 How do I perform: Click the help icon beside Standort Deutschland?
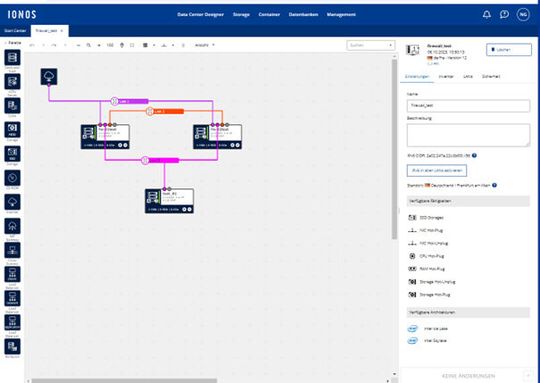[494, 185]
